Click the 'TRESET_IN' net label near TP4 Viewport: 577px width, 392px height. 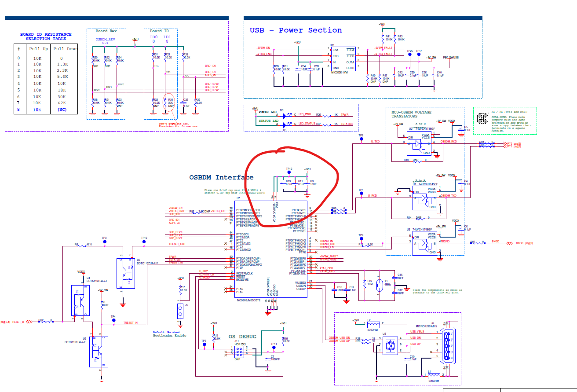pyautogui.click(x=130, y=323)
